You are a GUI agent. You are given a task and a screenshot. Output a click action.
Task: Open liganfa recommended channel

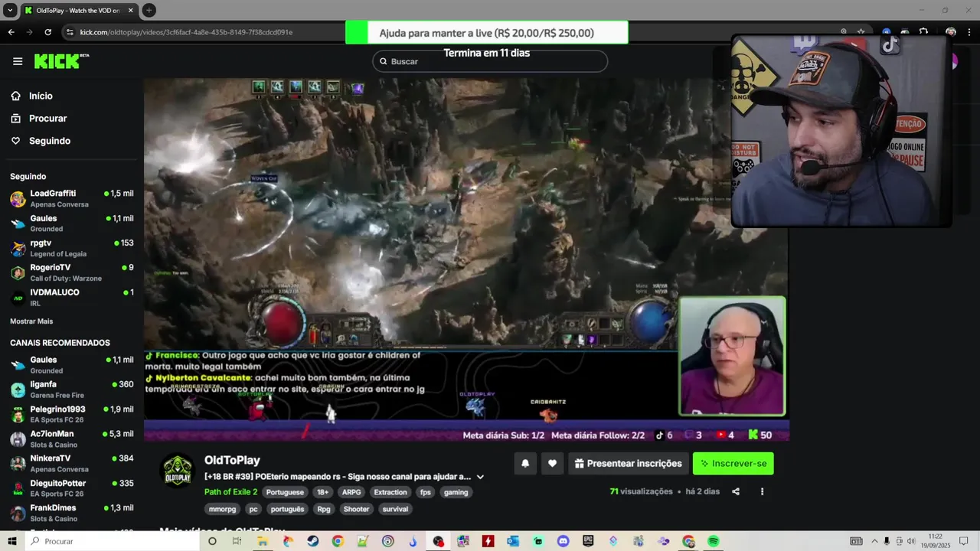click(72, 390)
